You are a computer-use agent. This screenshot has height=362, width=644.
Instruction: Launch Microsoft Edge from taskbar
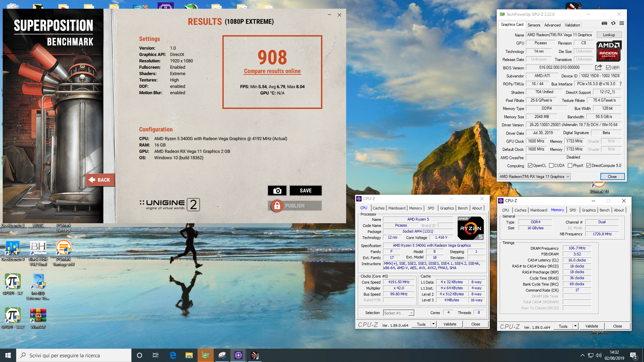tap(173, 355)
